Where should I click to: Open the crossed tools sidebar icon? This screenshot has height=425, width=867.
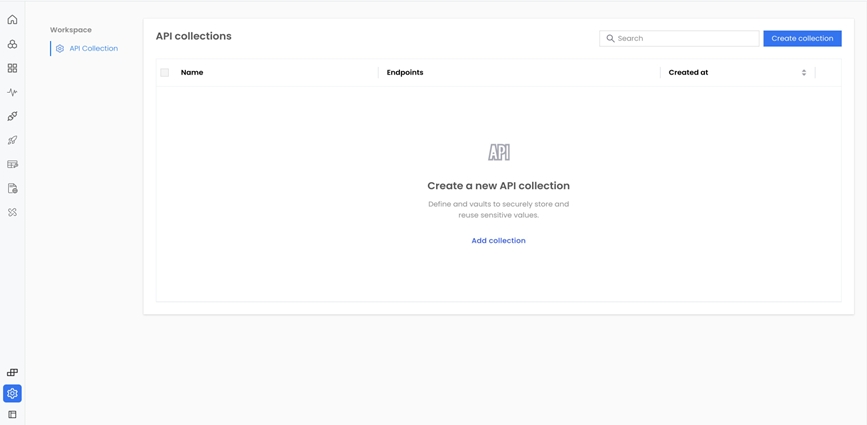12,212
